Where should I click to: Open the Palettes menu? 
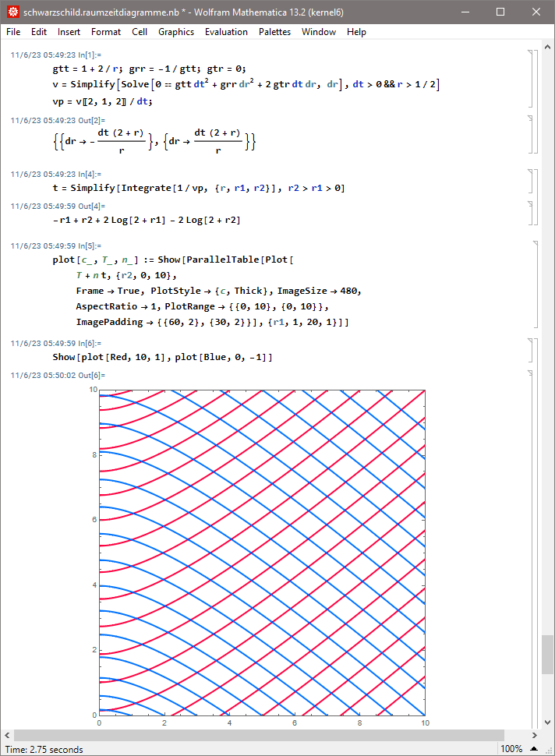274,32
